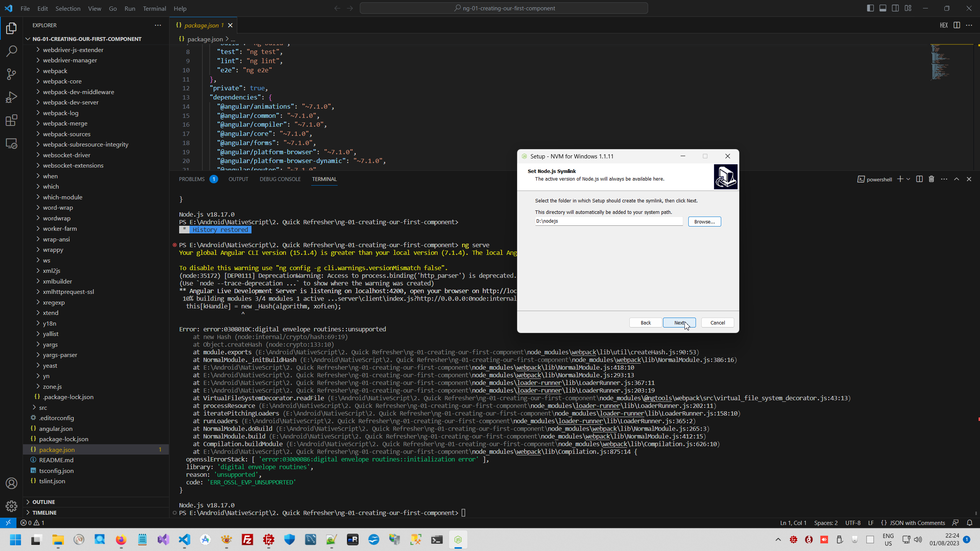Open the Search view in activity bar
Viewport: 980px width, 551px height.
[11, 51]
